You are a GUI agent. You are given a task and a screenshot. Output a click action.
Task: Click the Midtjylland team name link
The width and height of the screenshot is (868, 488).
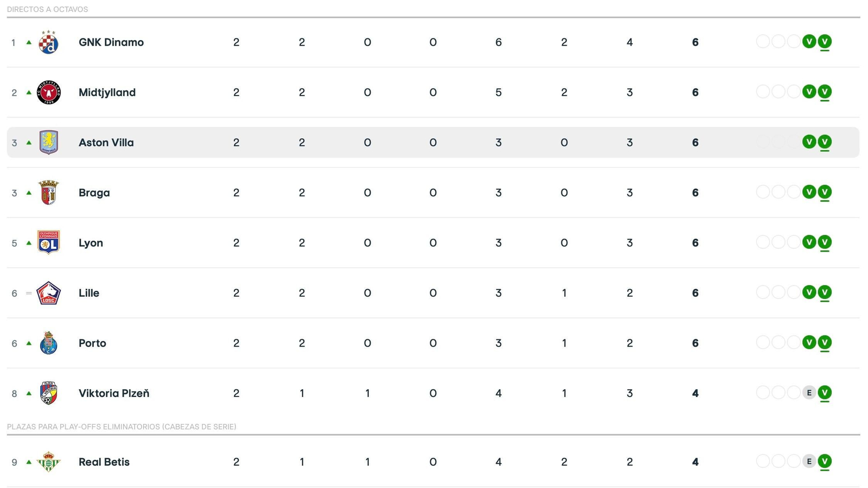pos(107,92)
